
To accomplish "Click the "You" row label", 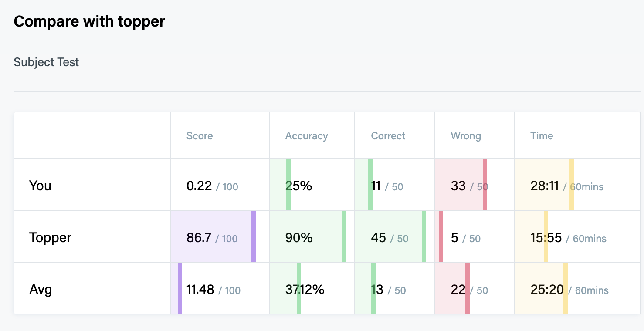I will (40, 186).
